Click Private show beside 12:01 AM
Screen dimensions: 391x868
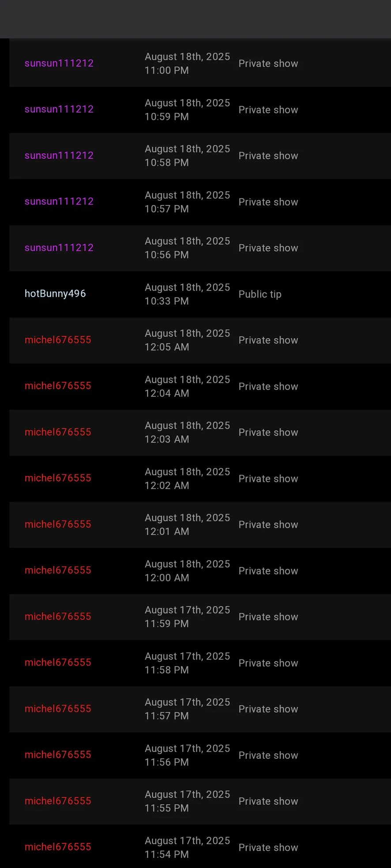[x=268, y=525]
